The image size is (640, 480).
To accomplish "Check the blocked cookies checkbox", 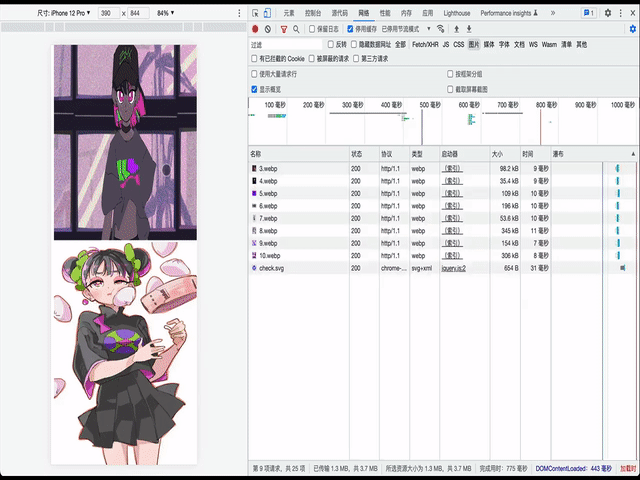I will [254, 59].
